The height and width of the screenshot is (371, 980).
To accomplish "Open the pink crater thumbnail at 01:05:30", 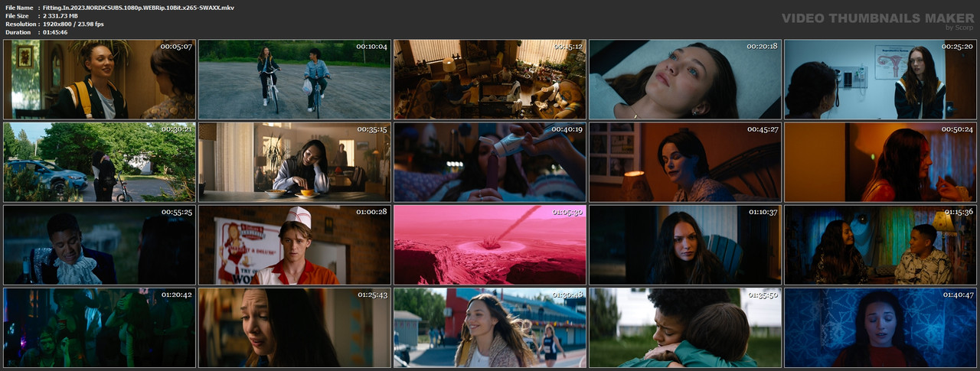I will (x=490, y=245).
